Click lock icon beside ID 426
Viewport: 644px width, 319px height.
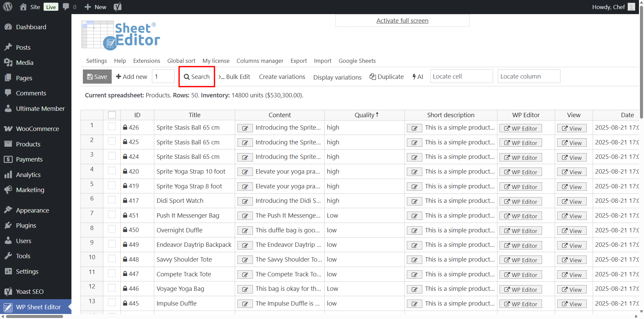click(125, 127)
